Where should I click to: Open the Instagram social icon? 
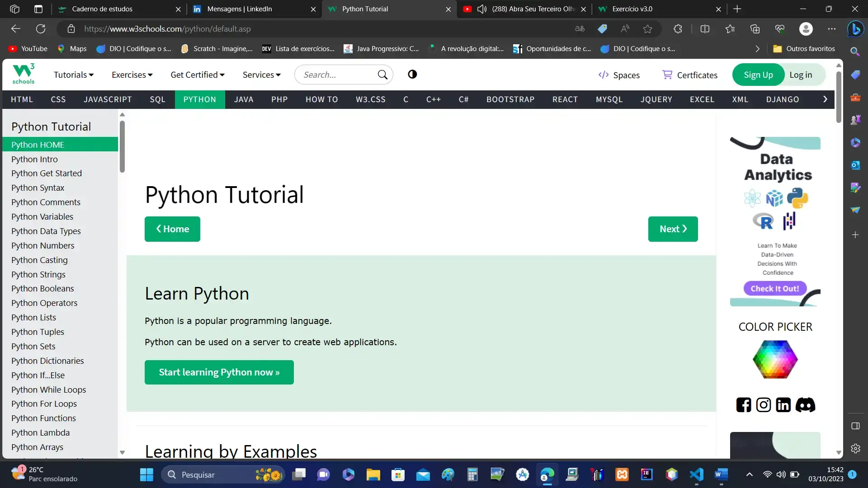[x=764, y=405]
